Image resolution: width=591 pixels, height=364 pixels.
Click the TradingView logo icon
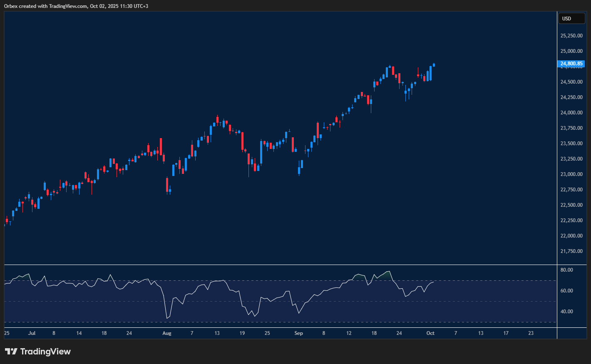click(x=11, y=352)
